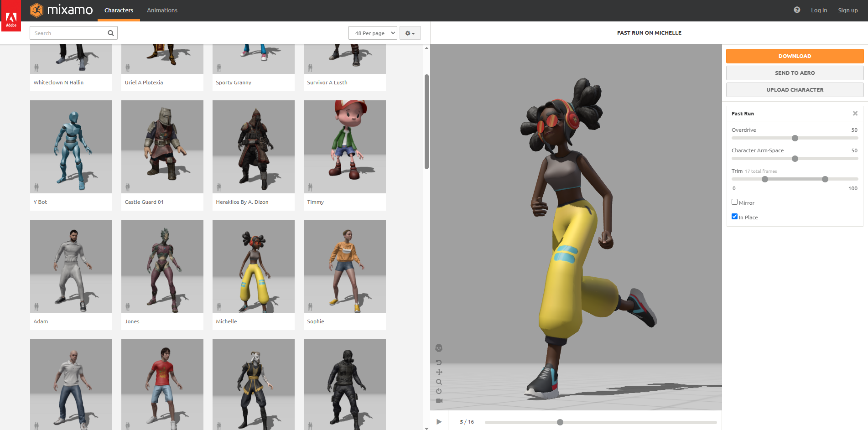Click the search magnifier icon

pos(110,33)
